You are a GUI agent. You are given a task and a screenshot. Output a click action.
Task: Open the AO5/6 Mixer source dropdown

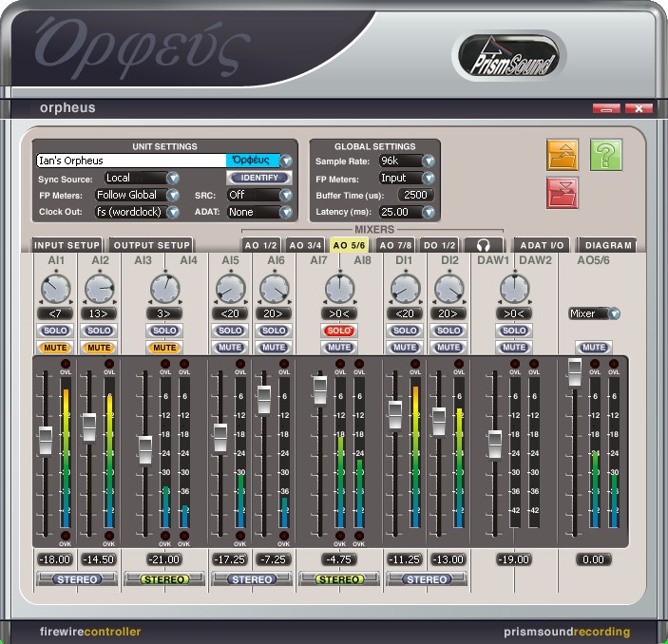[x=614, y=313]
